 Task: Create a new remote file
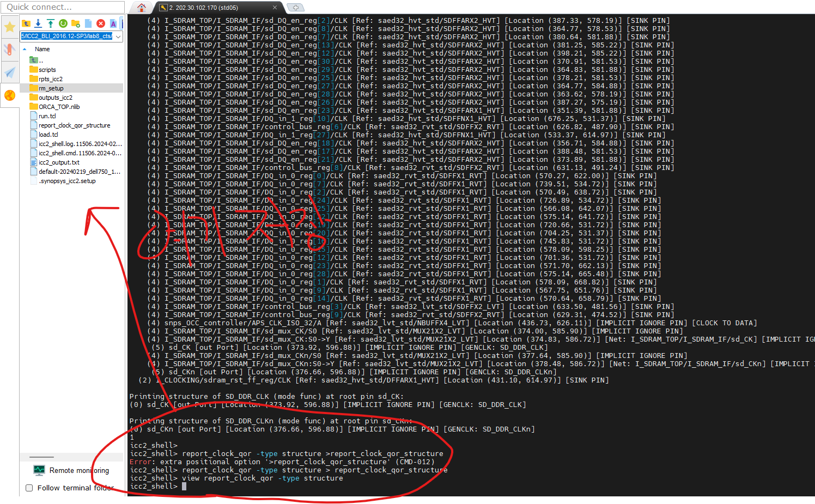point(88,23)
